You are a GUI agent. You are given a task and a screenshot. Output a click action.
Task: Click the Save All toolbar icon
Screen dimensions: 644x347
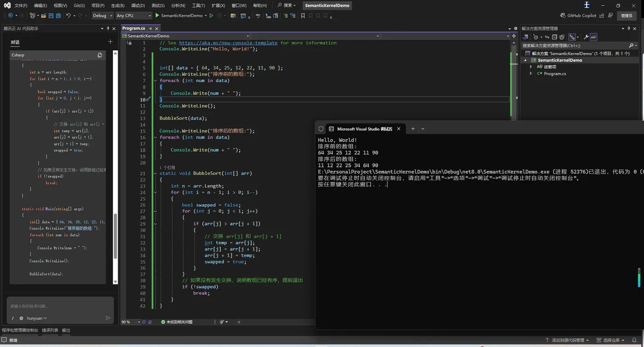[58, 16]
